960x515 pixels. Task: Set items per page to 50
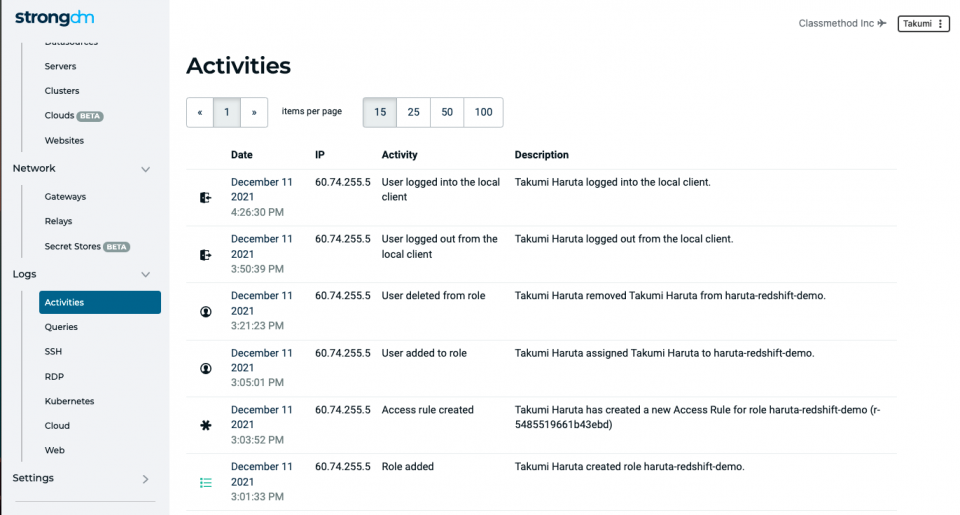point(447,112)
